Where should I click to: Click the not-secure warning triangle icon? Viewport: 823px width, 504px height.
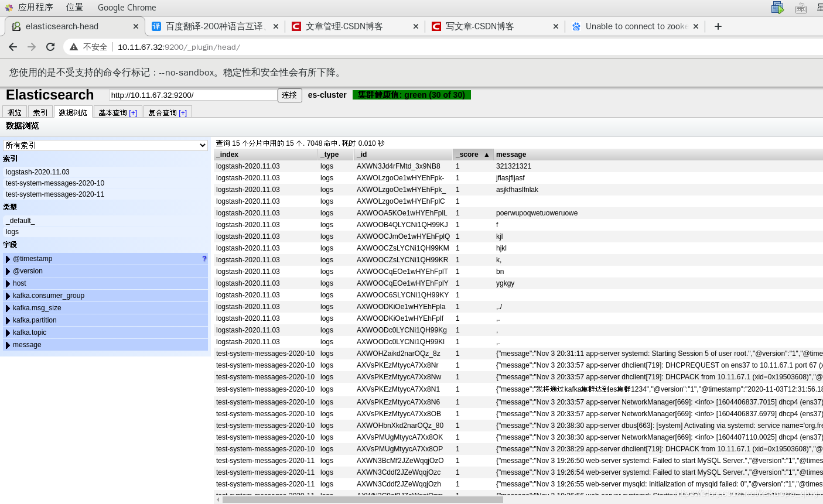click(x=74, y=47)
